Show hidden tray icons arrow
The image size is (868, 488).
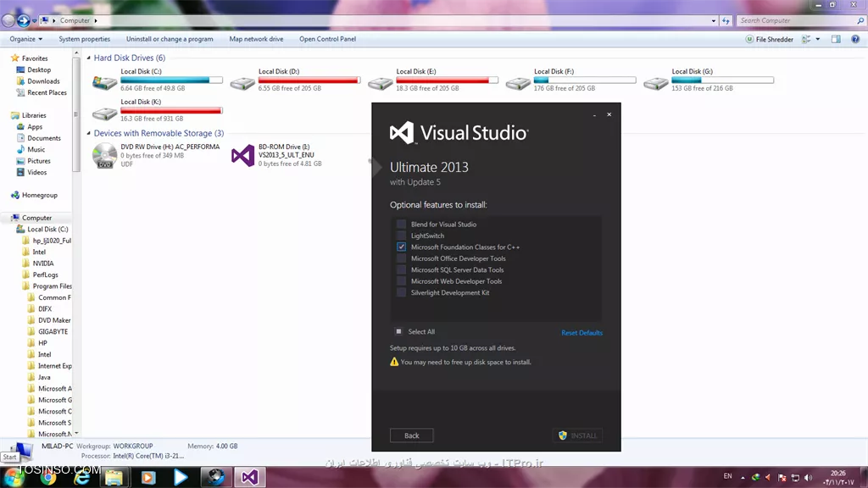pos(743,478)
